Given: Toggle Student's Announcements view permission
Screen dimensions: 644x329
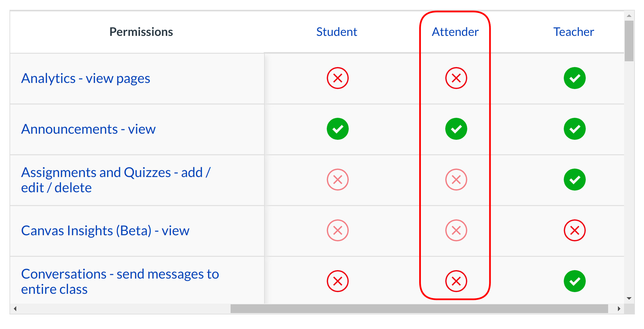Looking at the screenshot, I should click(338, 129).
